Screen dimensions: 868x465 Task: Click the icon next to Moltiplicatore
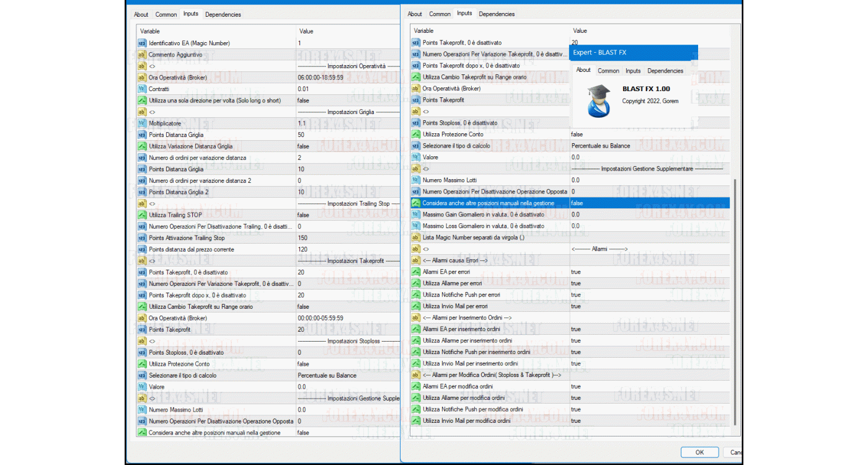click(x=141, y=123)
